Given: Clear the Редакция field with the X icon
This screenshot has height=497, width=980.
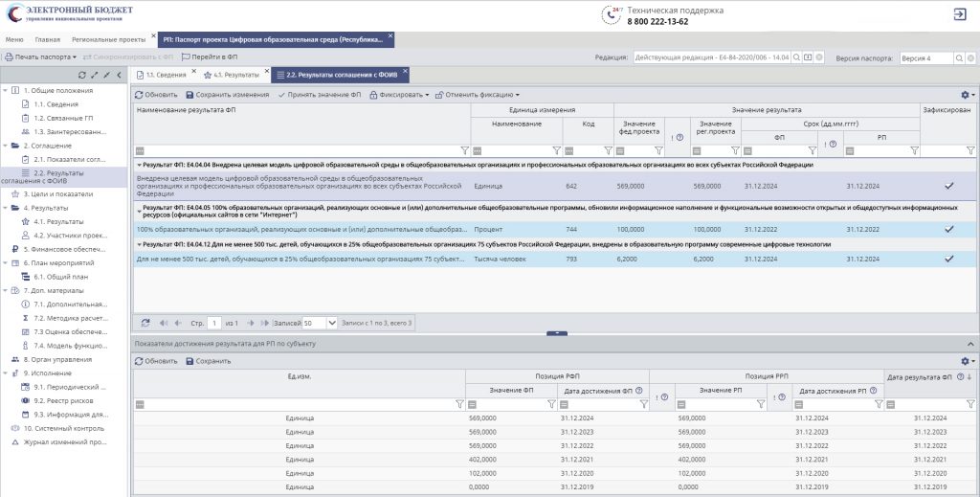Looking at the screenshot, I should (819, 57).
